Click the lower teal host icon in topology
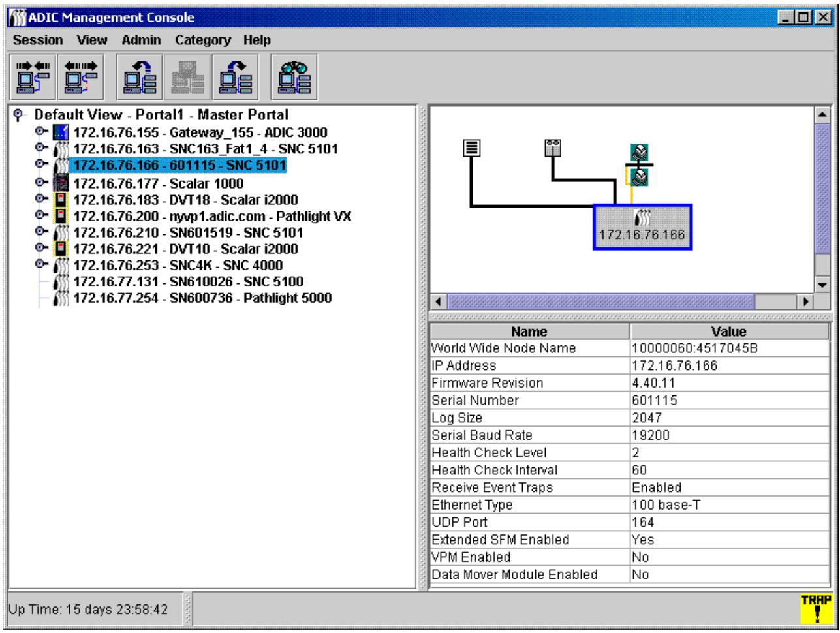840x633 pixels. [640, 176]
